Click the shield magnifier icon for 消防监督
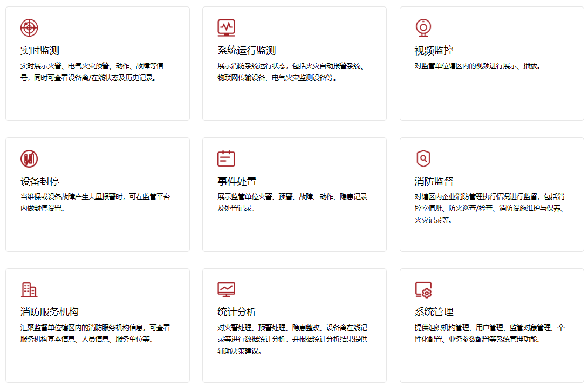 coord(423,158)
